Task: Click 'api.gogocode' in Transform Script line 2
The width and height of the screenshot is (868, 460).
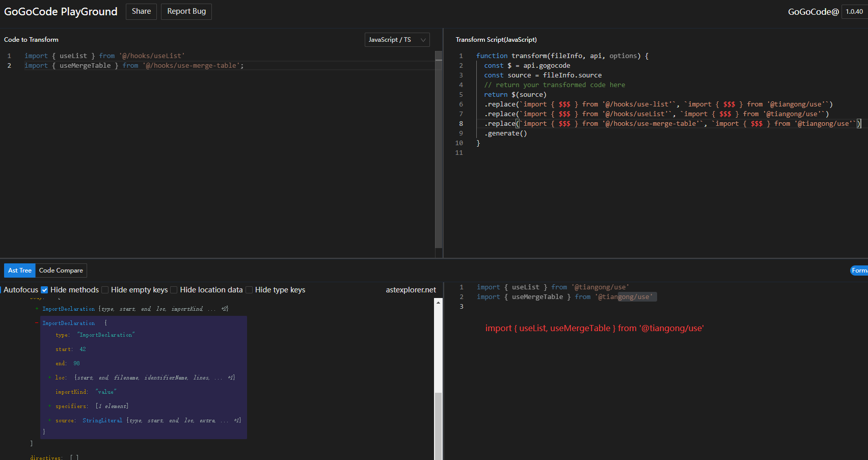Action: pos(547,66)
